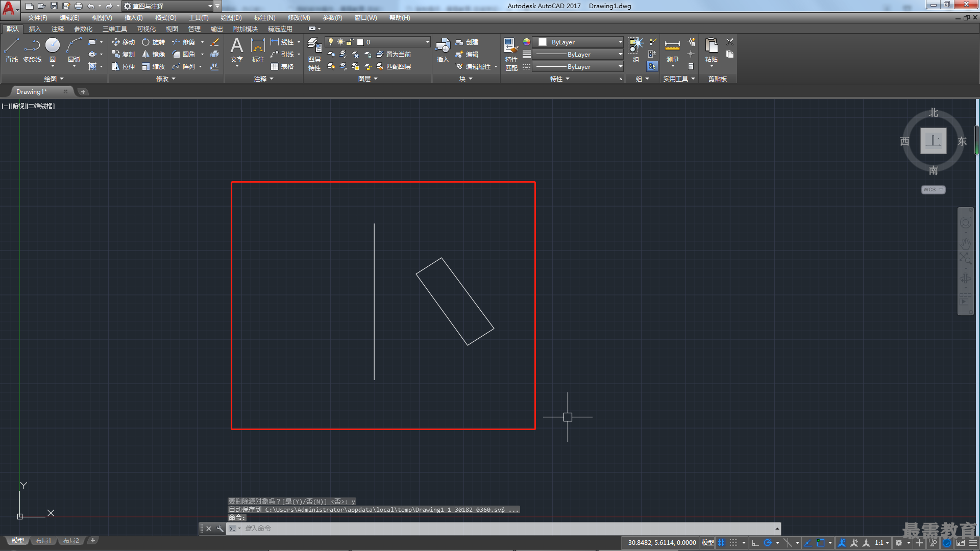Click the erase icon in the Modify panel

tap(215, 42)
